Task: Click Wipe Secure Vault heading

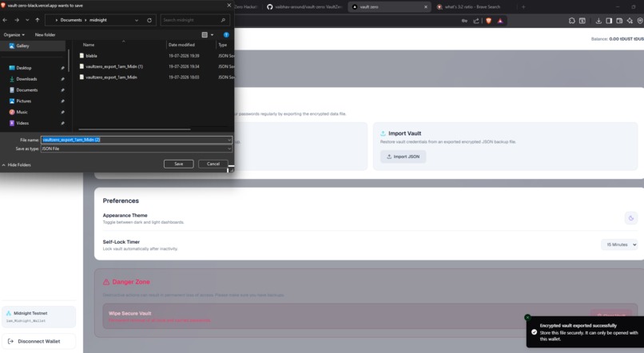Action: coord(129,314)
